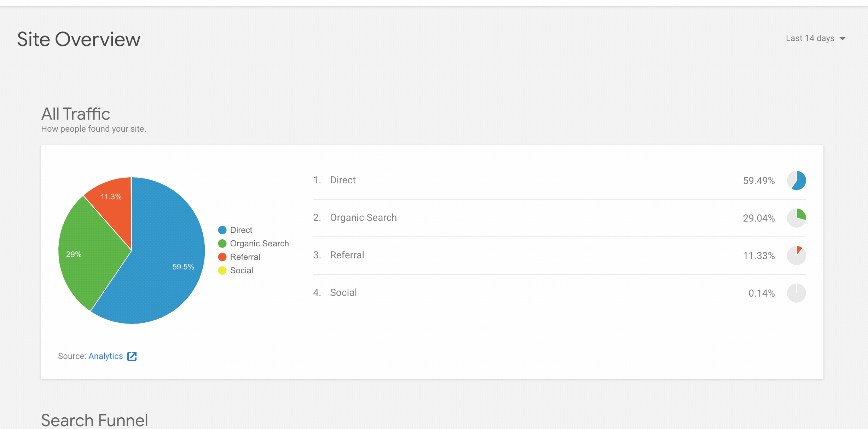Click the Search Funnel heading

[x=94, y=420]
